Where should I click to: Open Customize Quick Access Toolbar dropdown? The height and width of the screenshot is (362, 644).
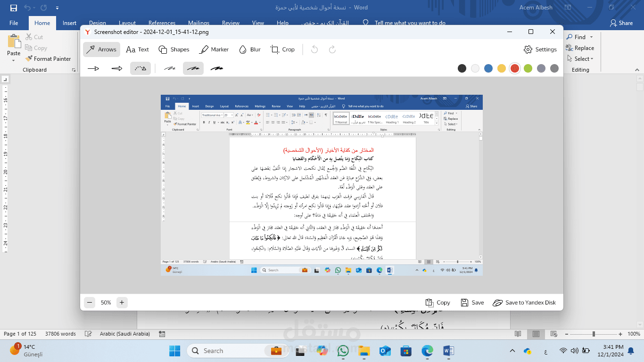[57, 8]
